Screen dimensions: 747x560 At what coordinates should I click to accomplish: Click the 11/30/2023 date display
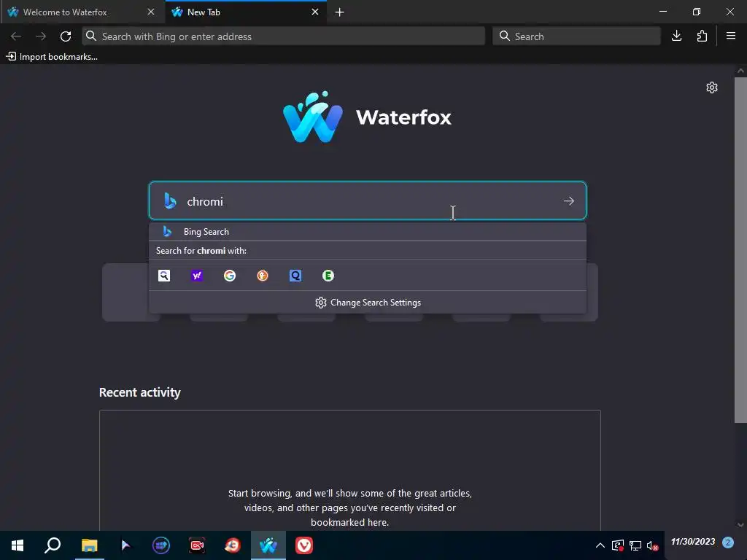(x=693, y=542)
